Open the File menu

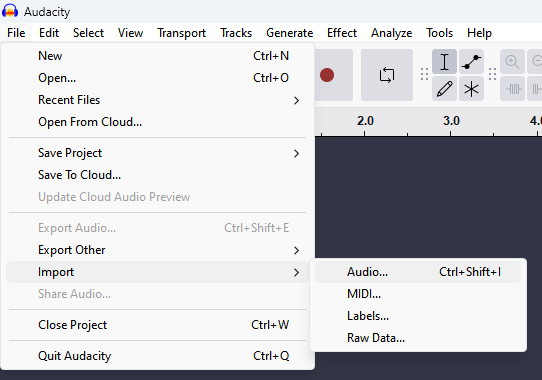pos(16,33)
